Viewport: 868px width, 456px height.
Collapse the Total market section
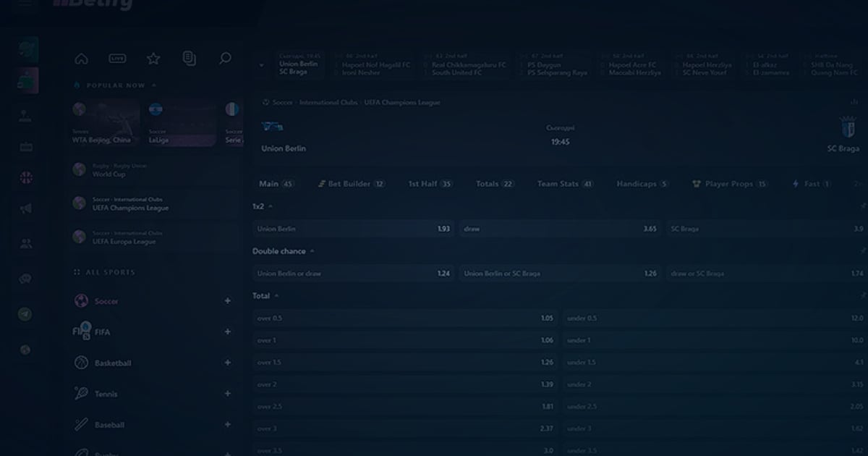(276, 296)
